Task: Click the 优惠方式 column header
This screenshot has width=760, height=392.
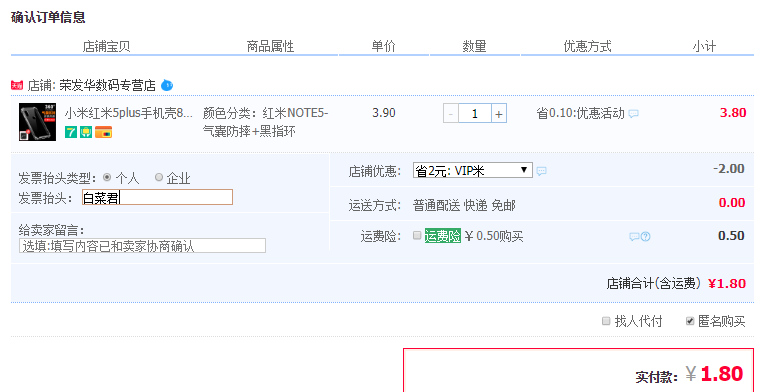Action: click(587, 47)
